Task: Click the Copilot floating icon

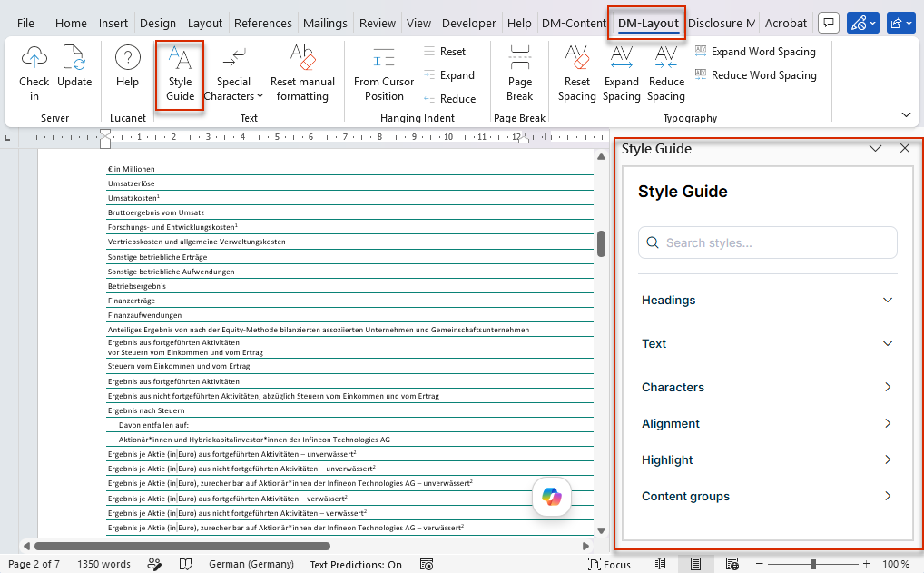Action: pos(552,497)
